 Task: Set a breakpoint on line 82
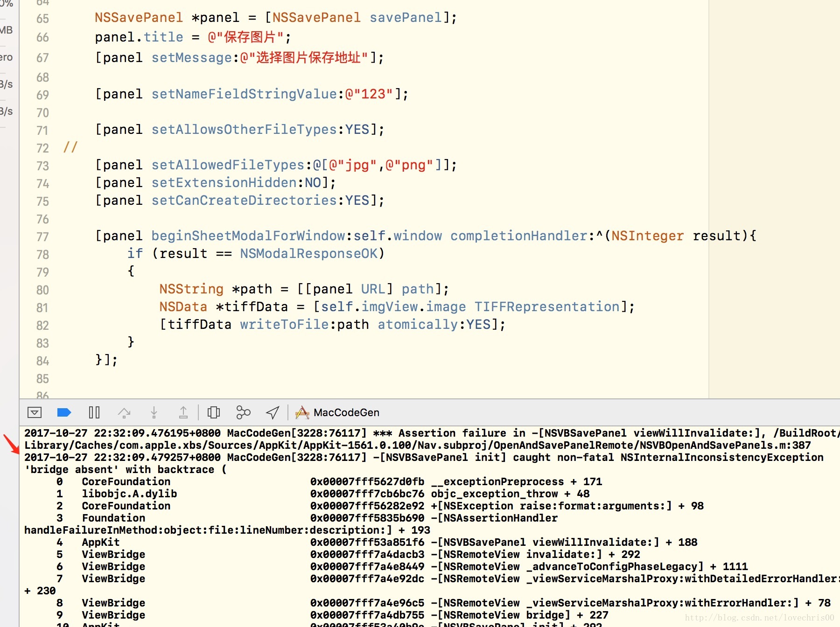42,326
